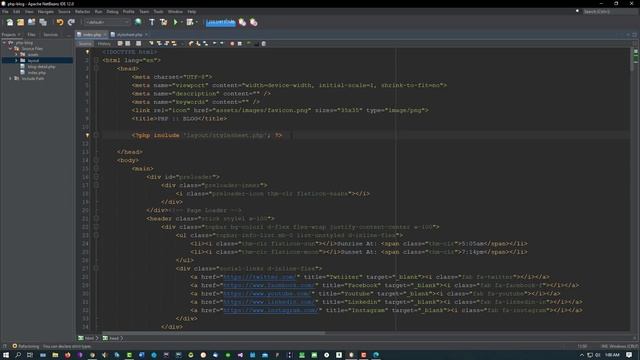Click the Stop Macro Recording icon
The height and width of the screenshot is (360, 640).
click(x=240, y=44)
